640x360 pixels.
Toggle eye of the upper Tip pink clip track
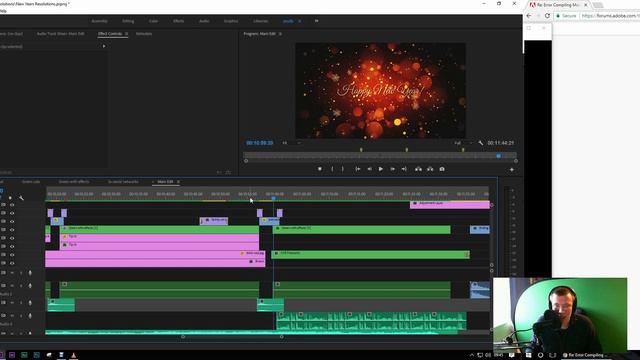tap(12, 238)
